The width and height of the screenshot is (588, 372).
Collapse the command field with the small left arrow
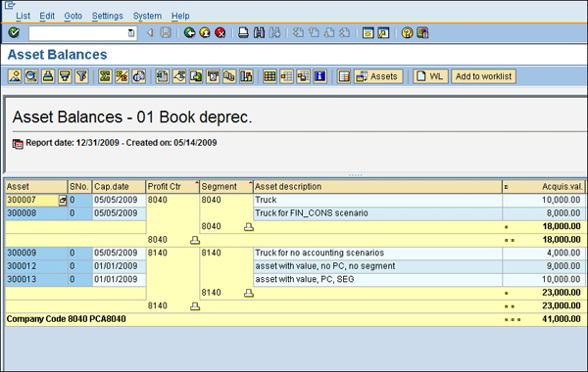[150, 33]
